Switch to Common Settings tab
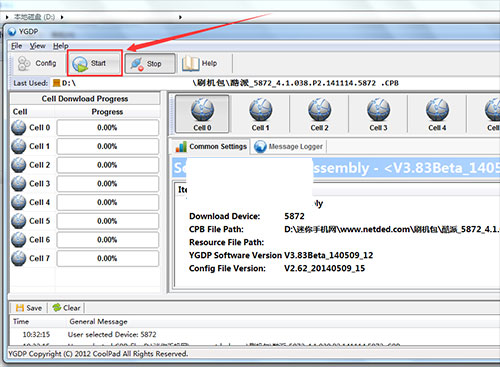Screen dimensions: 500x367 click(x=211, y=146)
